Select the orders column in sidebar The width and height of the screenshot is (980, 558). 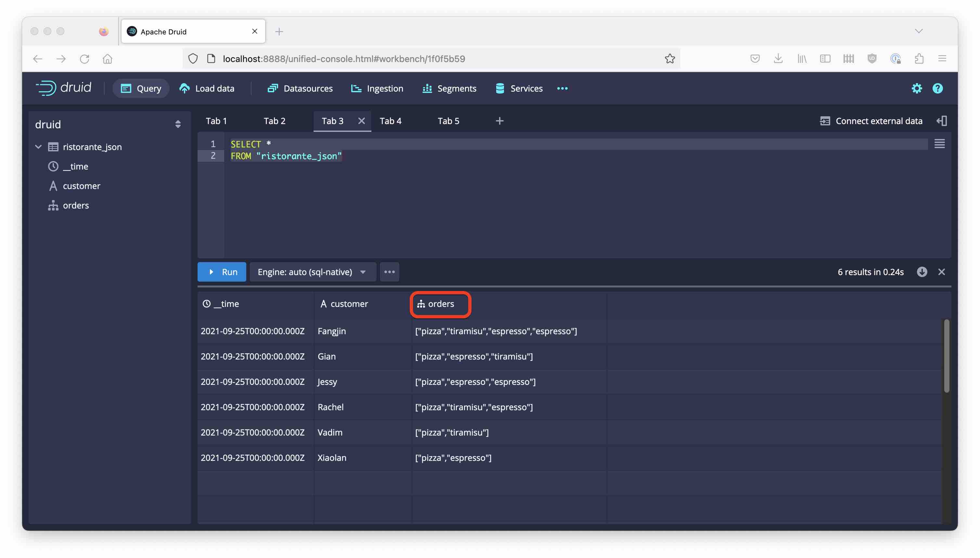[x=75, y=205]
